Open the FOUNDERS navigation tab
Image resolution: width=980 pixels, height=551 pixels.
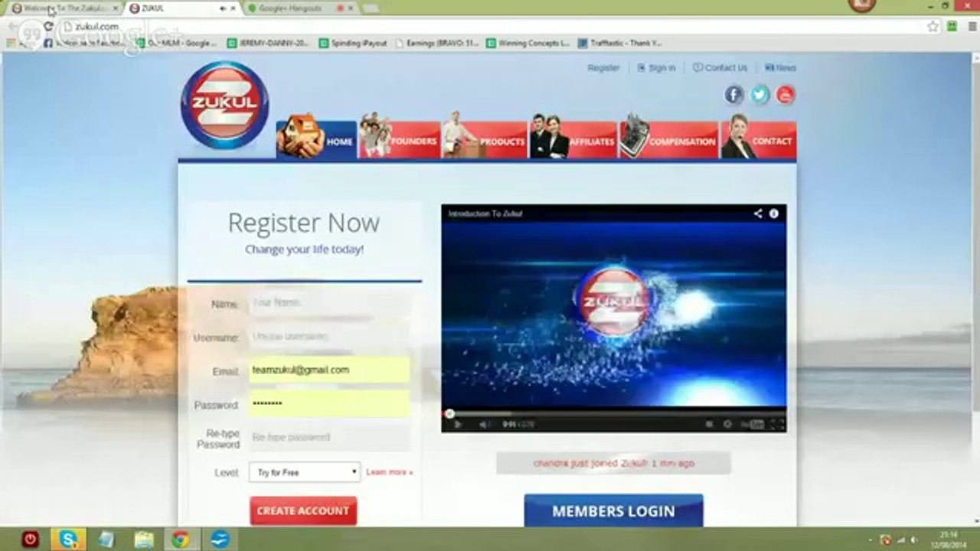click(400, 139)
